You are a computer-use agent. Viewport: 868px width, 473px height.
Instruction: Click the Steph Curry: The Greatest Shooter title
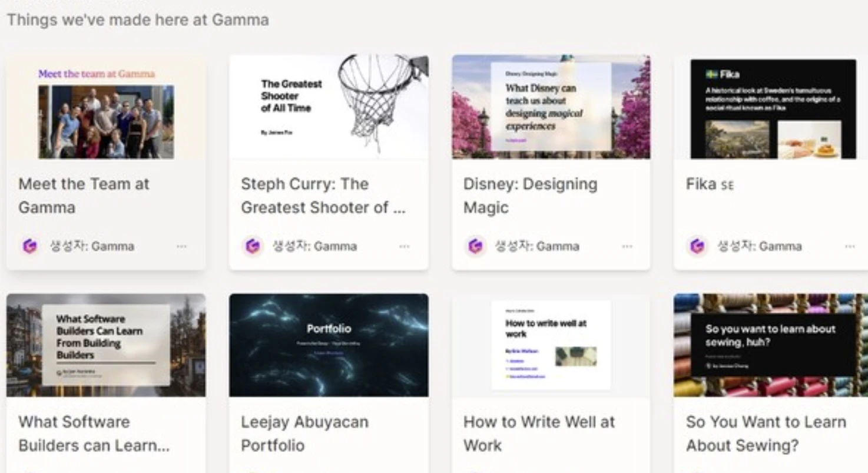pos(323,196)
